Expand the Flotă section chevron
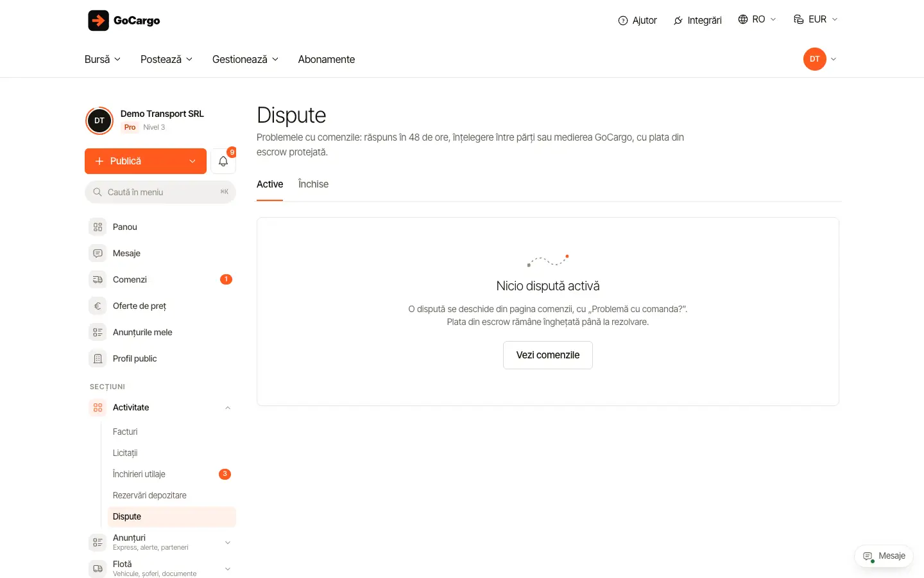This screenshot has height=578, width=924. 228,569
